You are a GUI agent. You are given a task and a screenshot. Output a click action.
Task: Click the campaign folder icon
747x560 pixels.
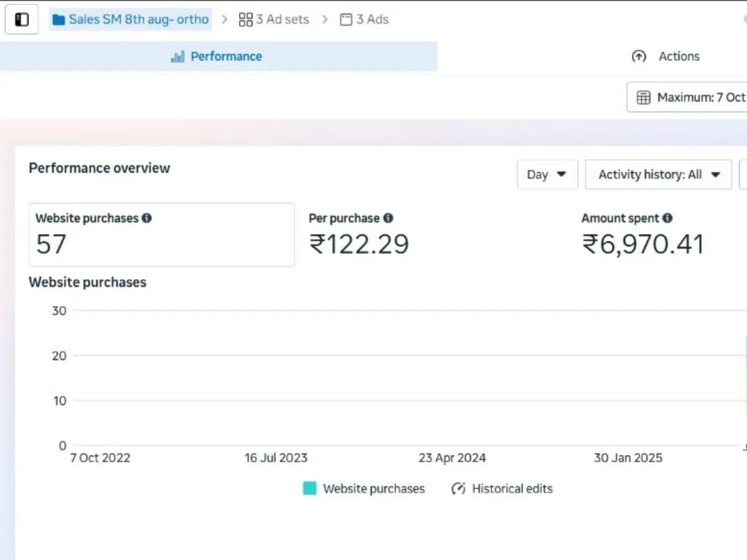click(x=59, y=20)
